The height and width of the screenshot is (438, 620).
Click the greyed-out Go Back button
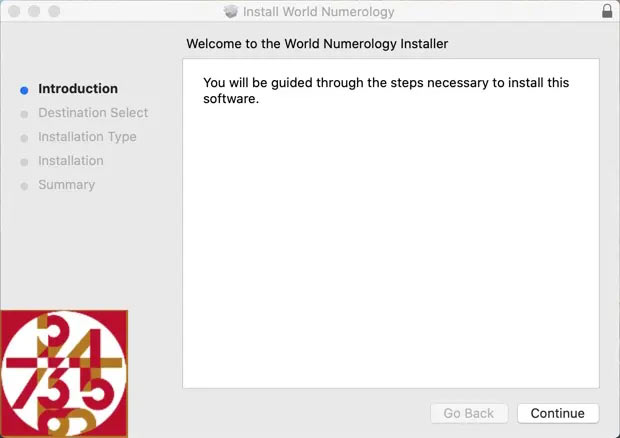pyautogui.click(x=469, y=413)
